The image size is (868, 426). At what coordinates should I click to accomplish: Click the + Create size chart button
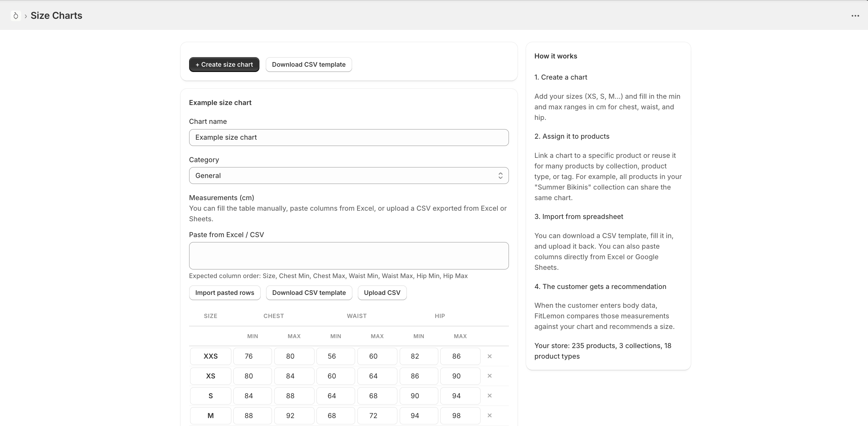click(224, 64)
